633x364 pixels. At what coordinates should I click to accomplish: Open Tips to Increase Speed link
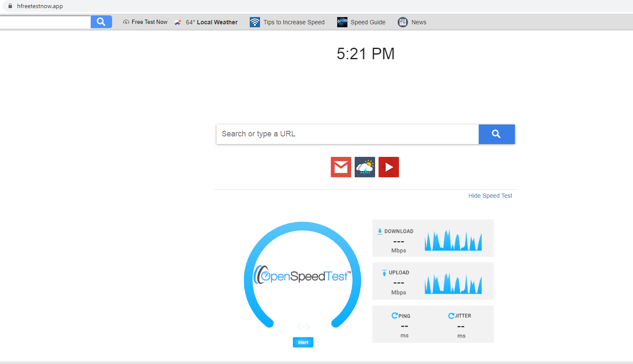(294, 22)
